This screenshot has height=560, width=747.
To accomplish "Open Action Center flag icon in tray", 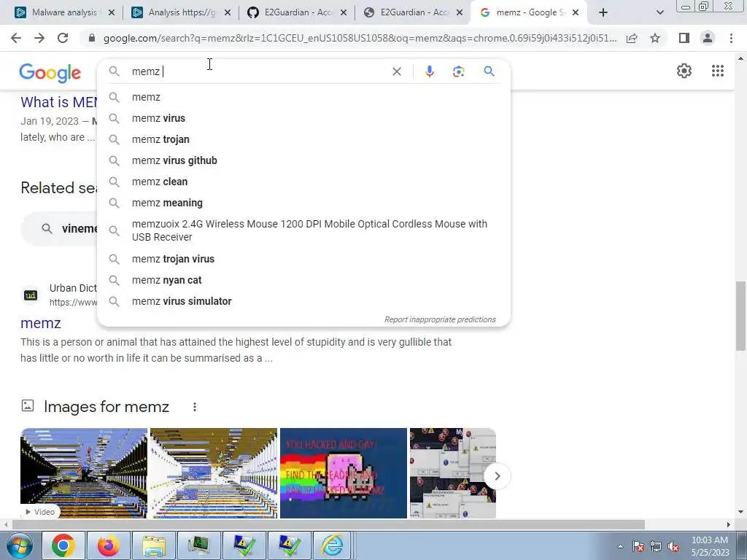I will coord(638,547).
